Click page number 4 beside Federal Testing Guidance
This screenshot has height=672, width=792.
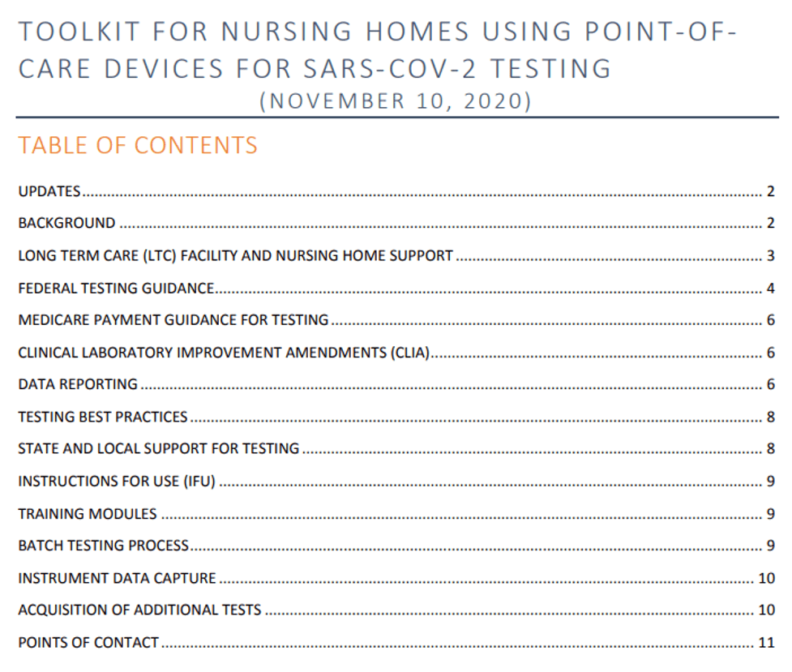pos(771,288)
